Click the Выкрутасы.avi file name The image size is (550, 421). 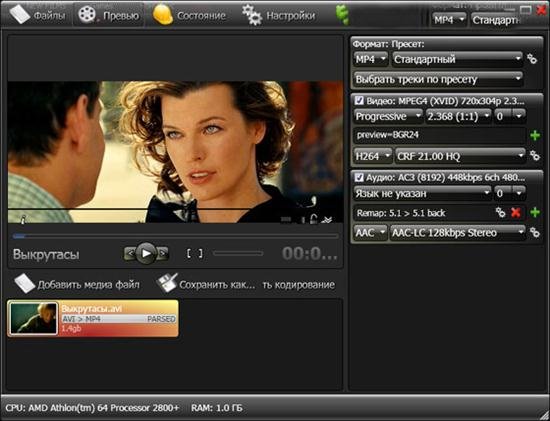coord(92,309)
